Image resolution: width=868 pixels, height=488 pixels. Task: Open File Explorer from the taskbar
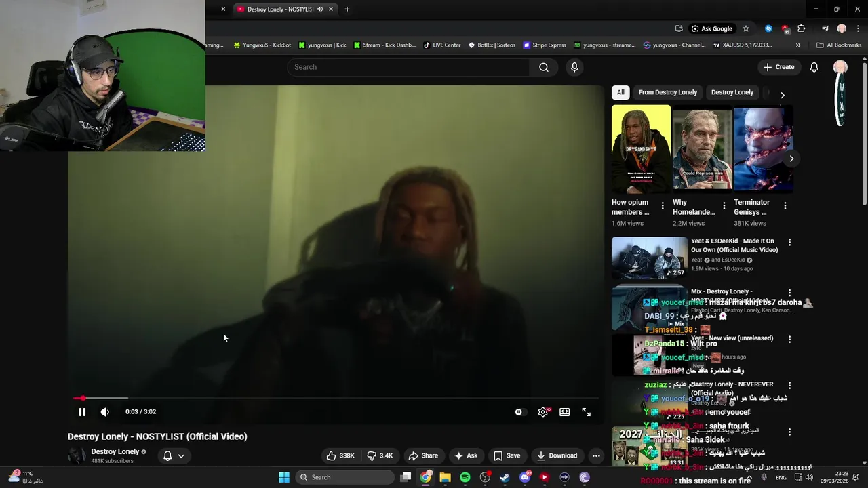(445, 477)
